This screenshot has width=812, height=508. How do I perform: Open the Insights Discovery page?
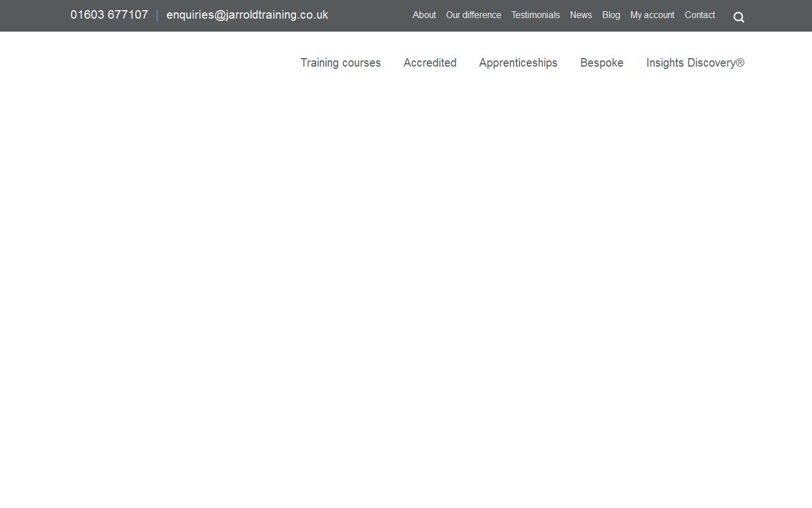[695, 63]
